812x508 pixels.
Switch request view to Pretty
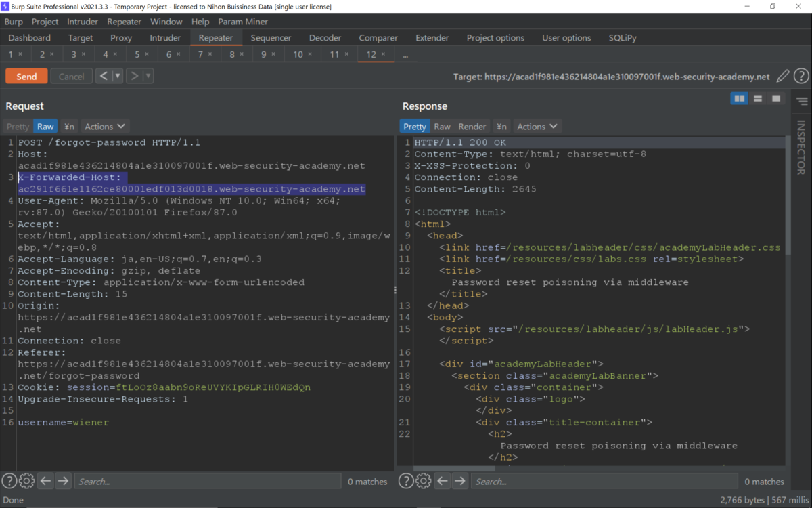click(x=18, y=127)
